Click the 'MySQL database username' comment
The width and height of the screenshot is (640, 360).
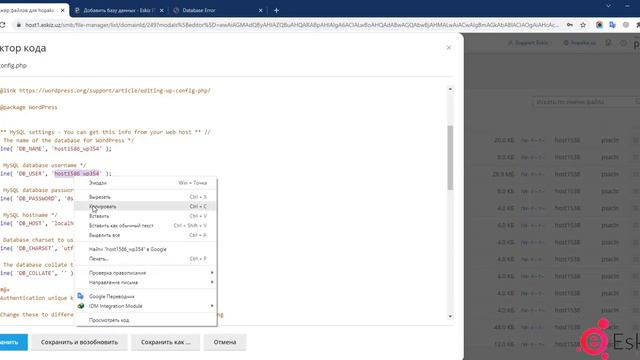point(44,165)
